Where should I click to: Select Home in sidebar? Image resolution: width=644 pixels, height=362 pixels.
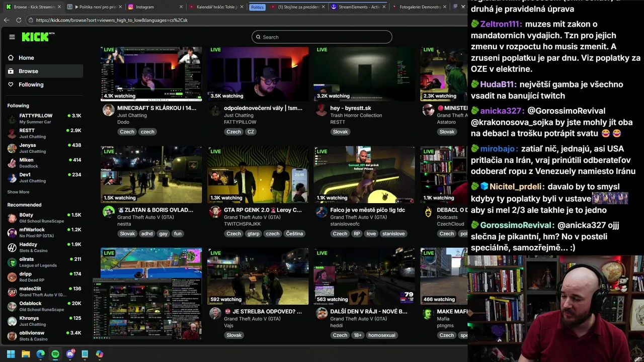point(44,58)
